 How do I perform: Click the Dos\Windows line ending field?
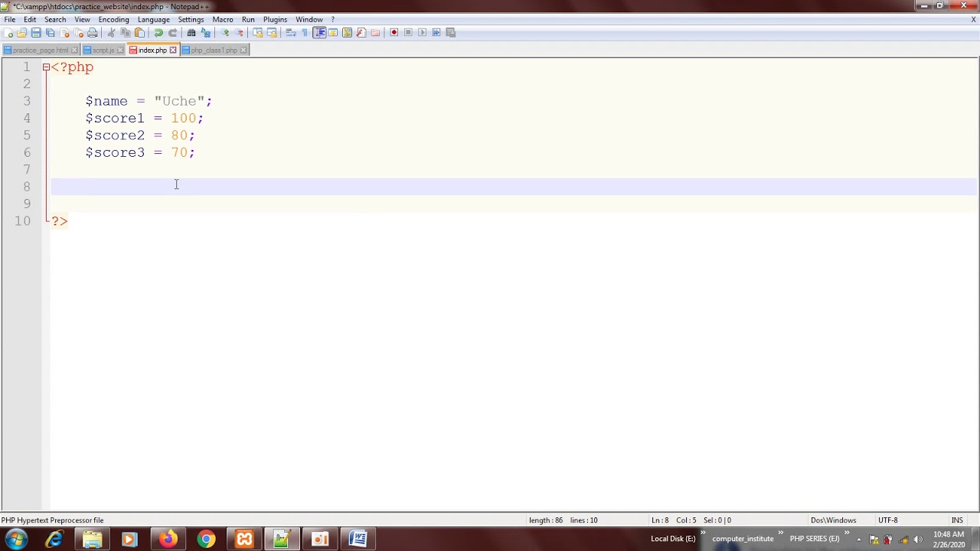(x=833, y=520)
